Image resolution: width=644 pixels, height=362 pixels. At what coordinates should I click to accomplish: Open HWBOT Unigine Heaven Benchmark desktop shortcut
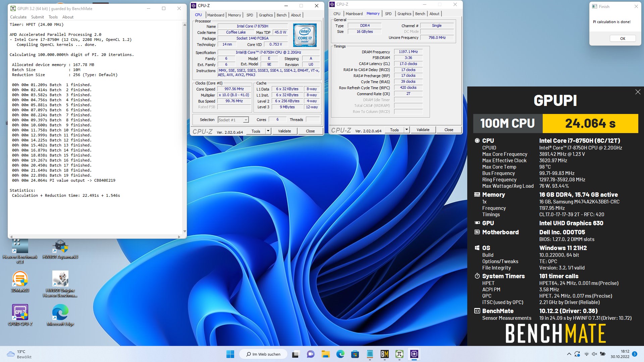(60, 284)
